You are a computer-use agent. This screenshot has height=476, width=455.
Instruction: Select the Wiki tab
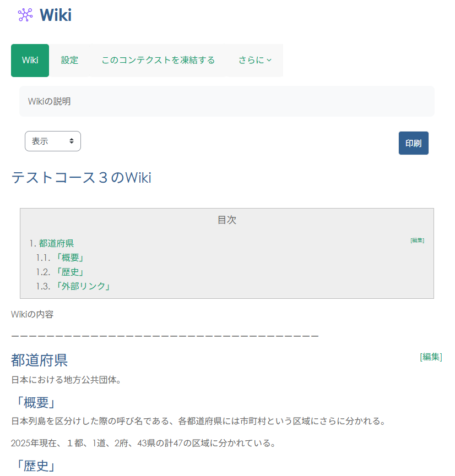coord(30,61)
